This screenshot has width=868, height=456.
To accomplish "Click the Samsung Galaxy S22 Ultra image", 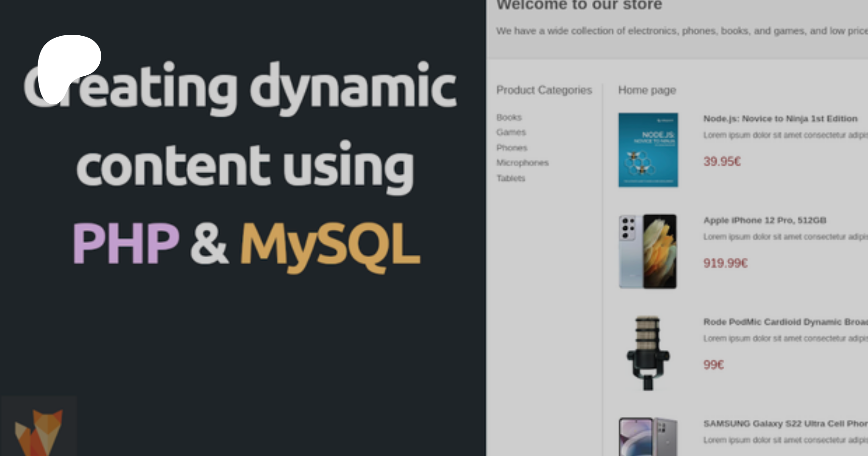I will pos(648,437).
